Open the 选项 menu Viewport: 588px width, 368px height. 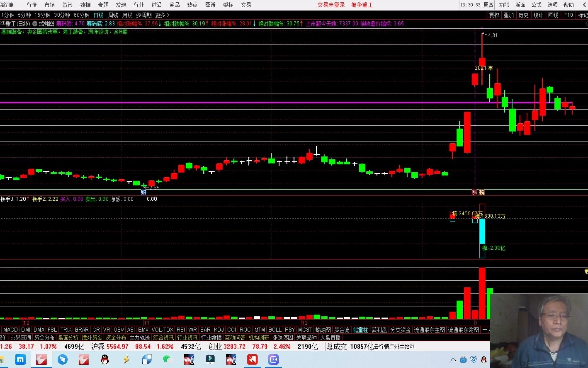tap(553, 5)
